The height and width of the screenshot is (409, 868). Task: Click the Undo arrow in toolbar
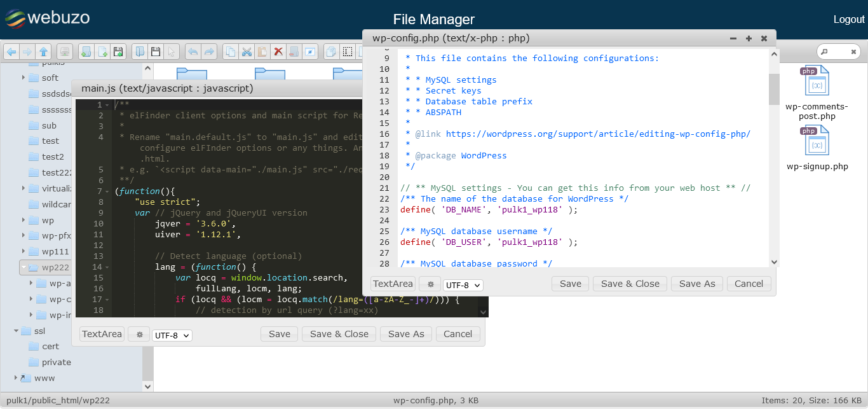click(x=193, y=52)
